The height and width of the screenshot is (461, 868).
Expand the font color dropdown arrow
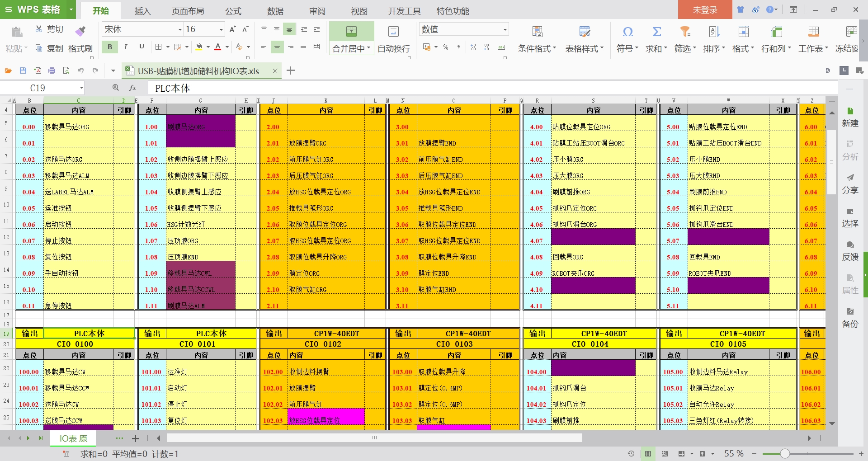click(x=227, y=47)
